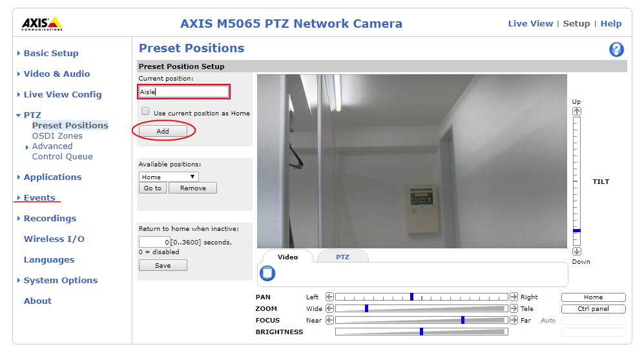Viewport: 644px width, 349px height.
Task: Open Languages settings
Action: tap(49, 260)
